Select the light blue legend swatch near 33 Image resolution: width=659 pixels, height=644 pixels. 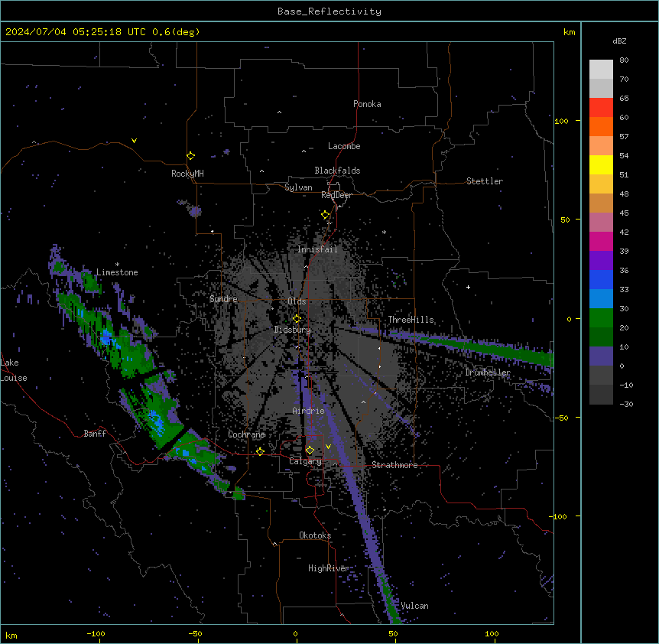coord(601,298)
